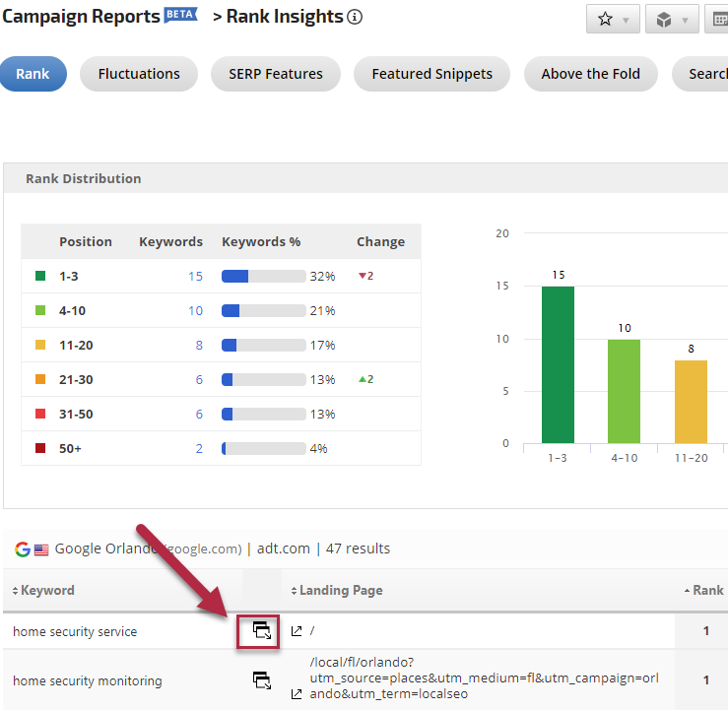Click the calendar icon in the top toolbar
The height and width of the screenshot is (710, 728).
tap(720, 19)
